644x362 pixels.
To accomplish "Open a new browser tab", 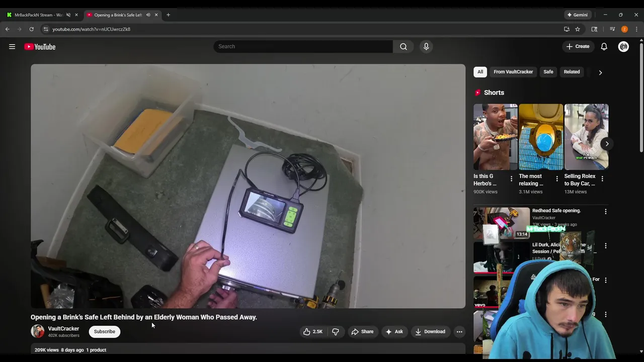I will point(168,15).
